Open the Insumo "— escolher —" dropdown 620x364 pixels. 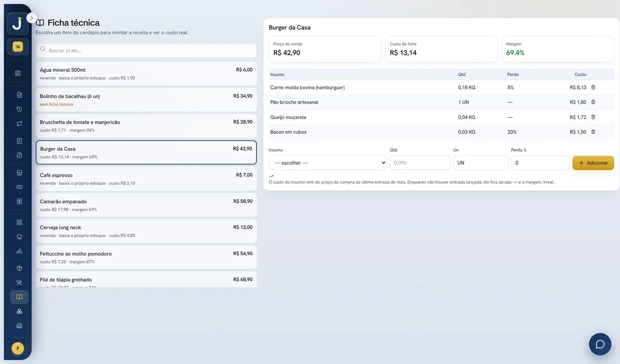coord(328,163)
